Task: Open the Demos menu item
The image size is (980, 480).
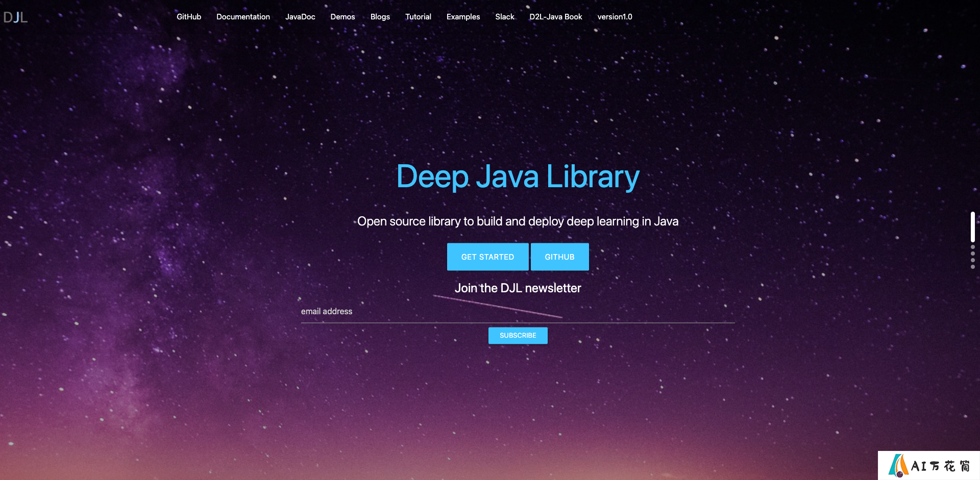Action: click(x=342, y=17)
